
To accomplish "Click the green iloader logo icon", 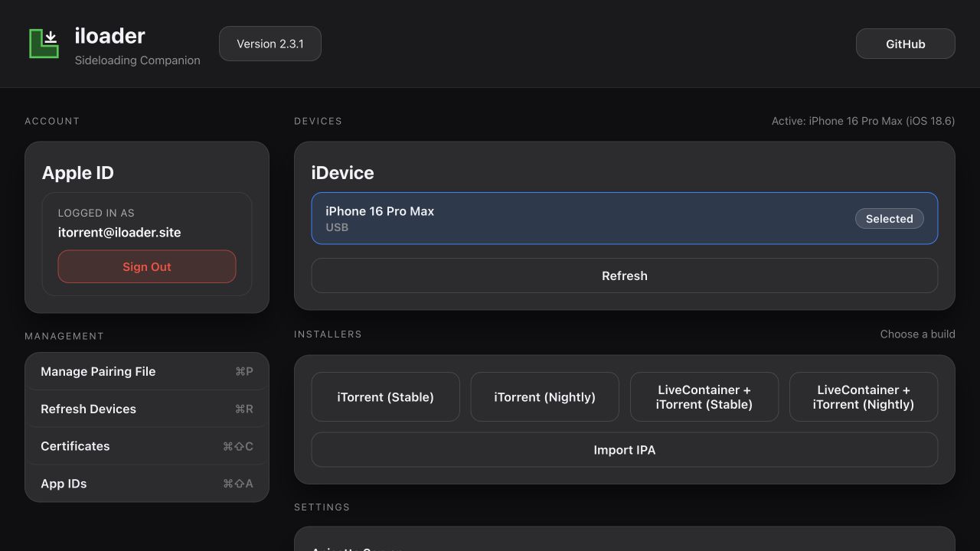I will tap(44, 44).
